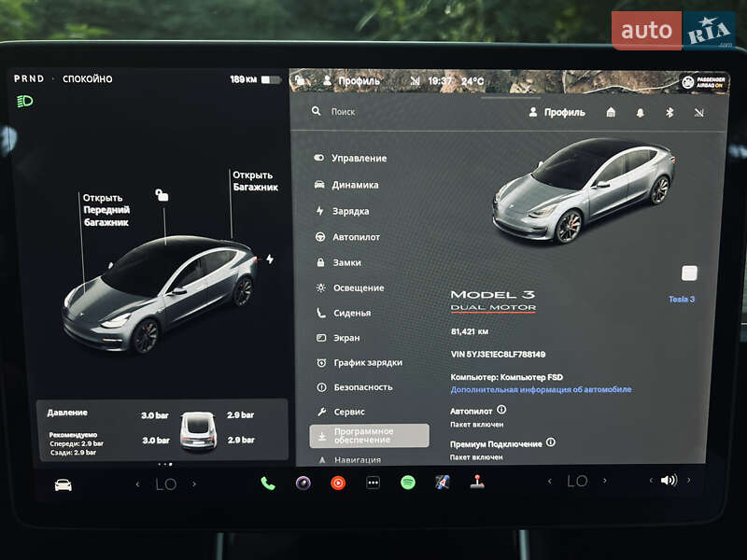Unlock the car via padlock icon

(162, 195)
